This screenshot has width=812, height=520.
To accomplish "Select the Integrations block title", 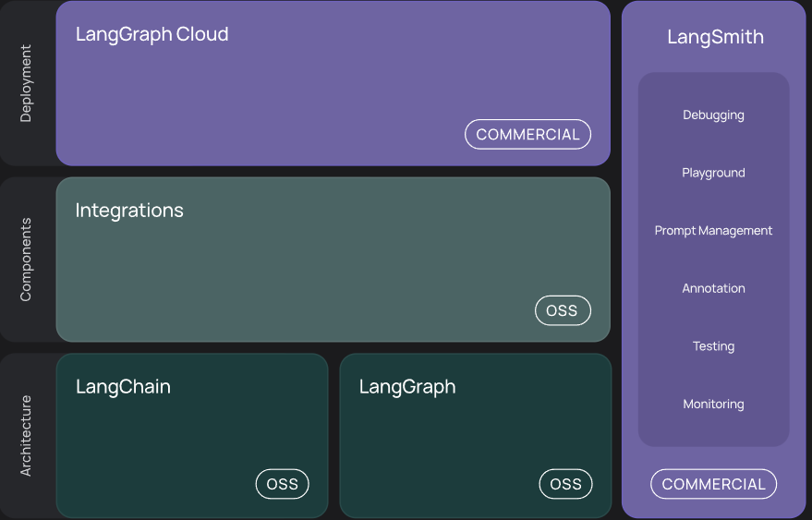I will coord(129,211).
